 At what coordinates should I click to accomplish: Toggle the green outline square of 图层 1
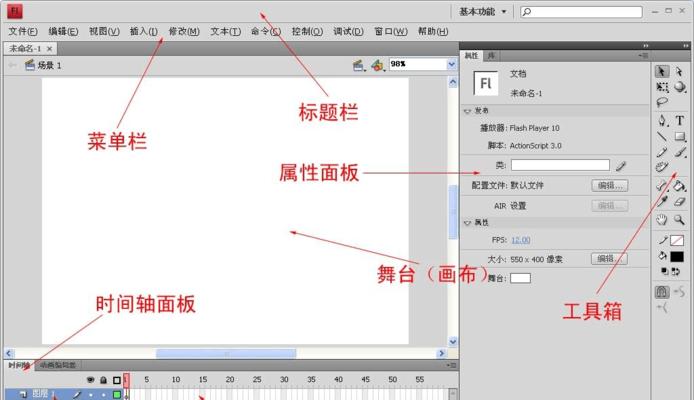coord(117,394)
